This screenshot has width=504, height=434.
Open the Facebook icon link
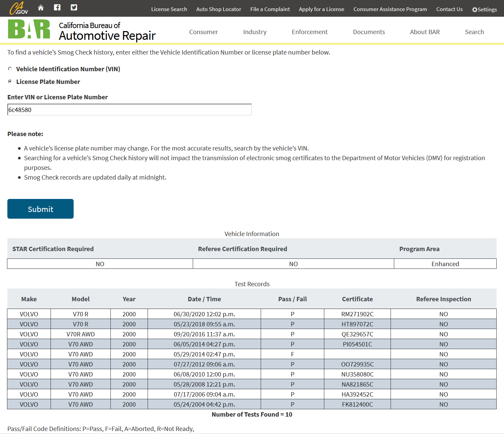(x=57, y=8)
